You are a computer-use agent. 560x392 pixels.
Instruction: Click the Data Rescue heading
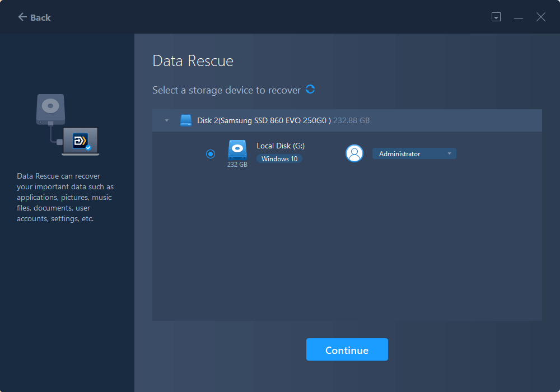(193, 61)
